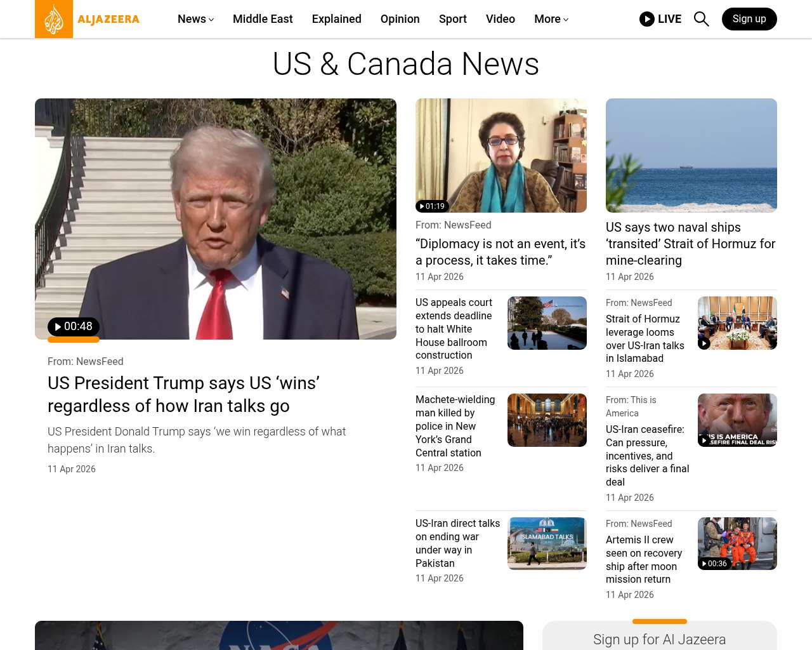Click the sea and ship thumbnail
This screenshot has height=650, width=812.
point(691,156)
